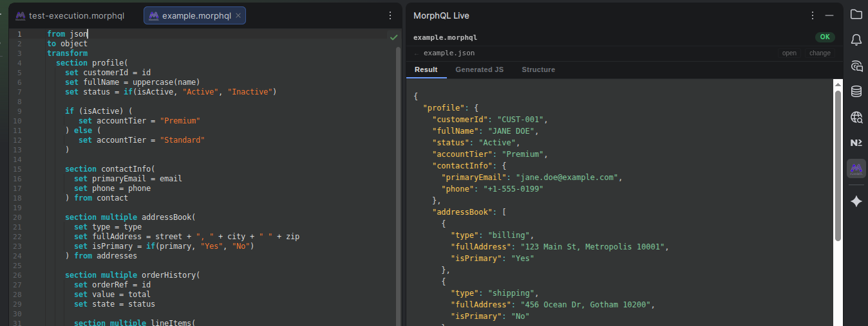This screenshot has height=326, width=868.
Task: Switch to the Generated JS tab
Action: [479, 69]
